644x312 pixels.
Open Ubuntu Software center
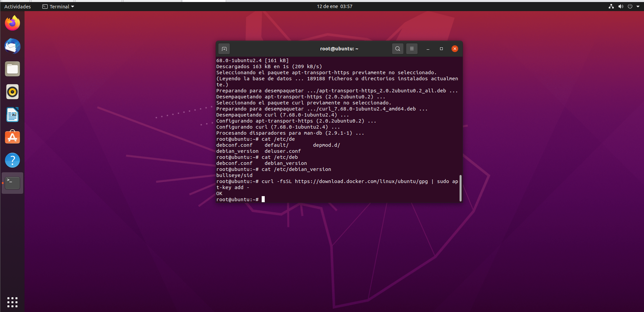click(12, 137)
